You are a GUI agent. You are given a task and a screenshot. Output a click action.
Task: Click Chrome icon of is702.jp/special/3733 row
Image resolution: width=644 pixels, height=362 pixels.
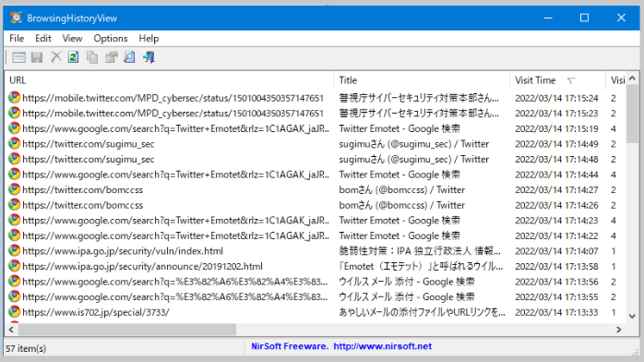[15, 312]
